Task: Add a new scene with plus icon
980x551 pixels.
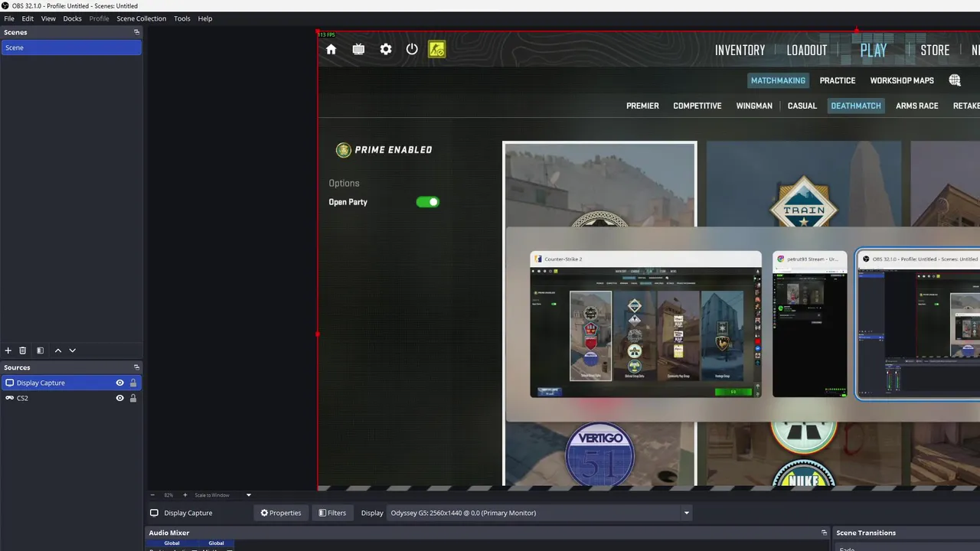Action: (8, 350)
